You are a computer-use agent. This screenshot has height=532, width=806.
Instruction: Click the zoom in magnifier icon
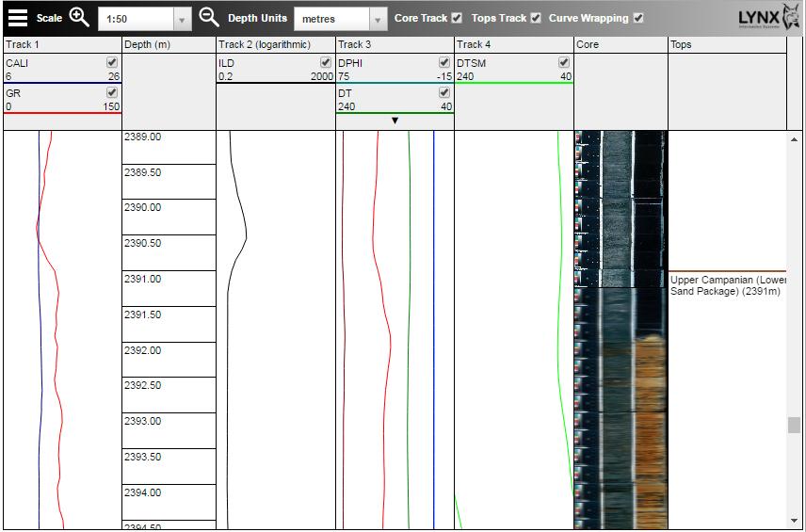[79, 18]
